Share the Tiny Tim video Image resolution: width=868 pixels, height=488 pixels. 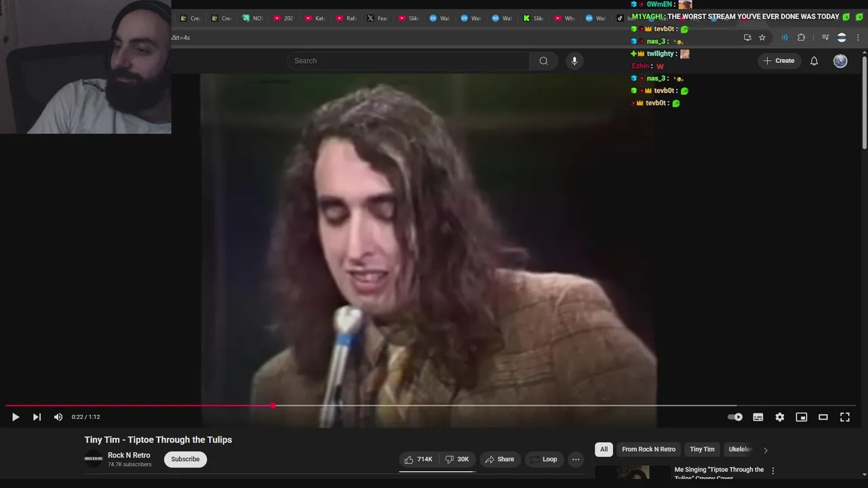tap(500, 460)
